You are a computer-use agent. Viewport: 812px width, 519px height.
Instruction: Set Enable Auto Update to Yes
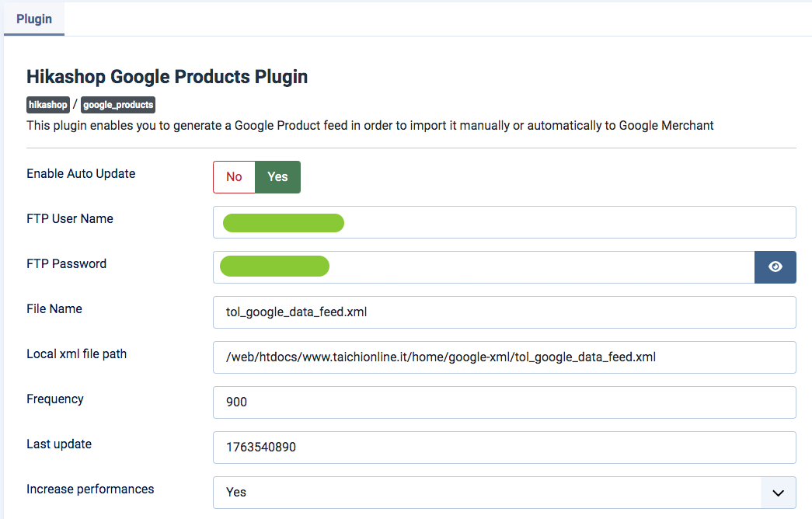(277, 177)
